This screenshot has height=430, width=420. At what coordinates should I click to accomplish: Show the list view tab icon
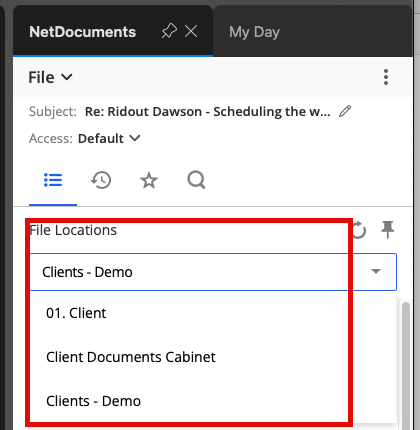[x=53, y=180]
